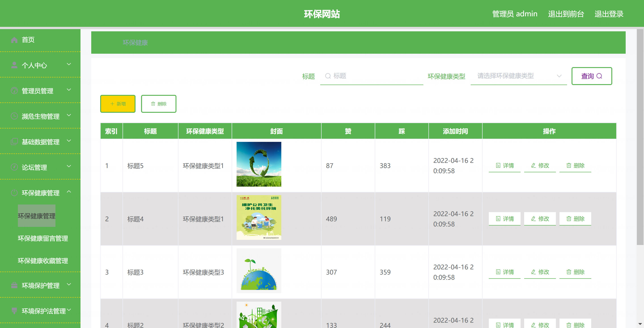The width and height of the screenshot is (644, 328).
Task: Click 退出登录 in the header
Action: (x=609, y=14)
